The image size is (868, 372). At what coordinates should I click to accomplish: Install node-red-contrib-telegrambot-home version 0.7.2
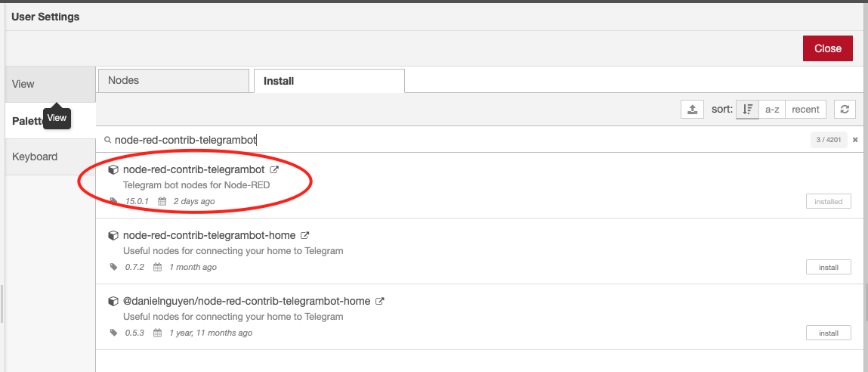[828, 267]
